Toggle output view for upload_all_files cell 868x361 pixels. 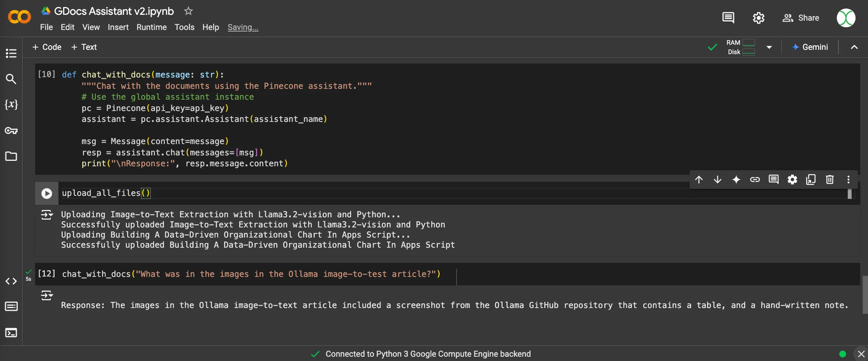tap(47, 215)
